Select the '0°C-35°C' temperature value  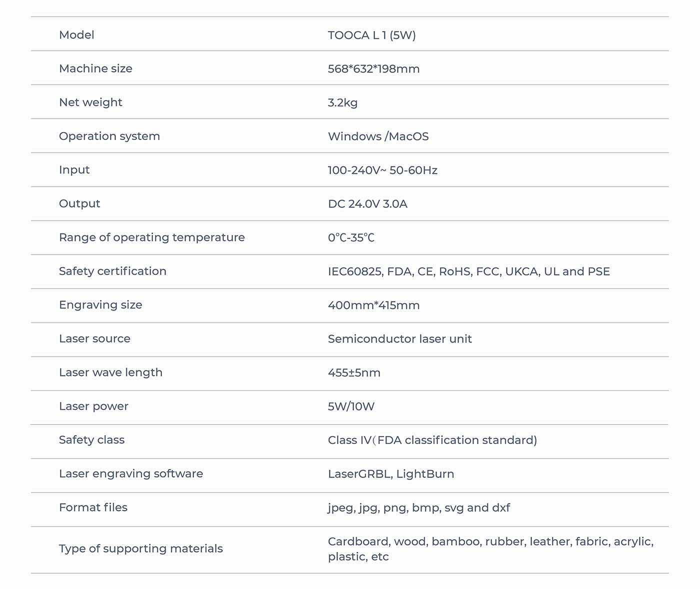(x=351, y=238)
